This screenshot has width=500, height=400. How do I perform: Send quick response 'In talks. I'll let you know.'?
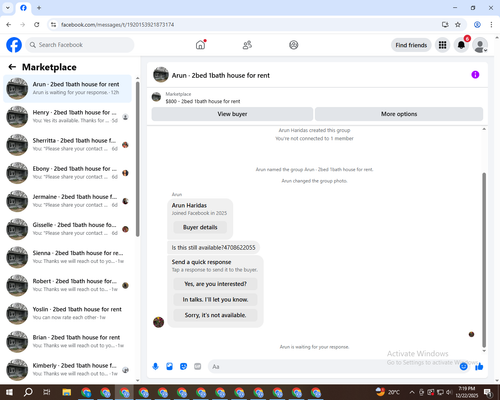[x=215, y=300]
